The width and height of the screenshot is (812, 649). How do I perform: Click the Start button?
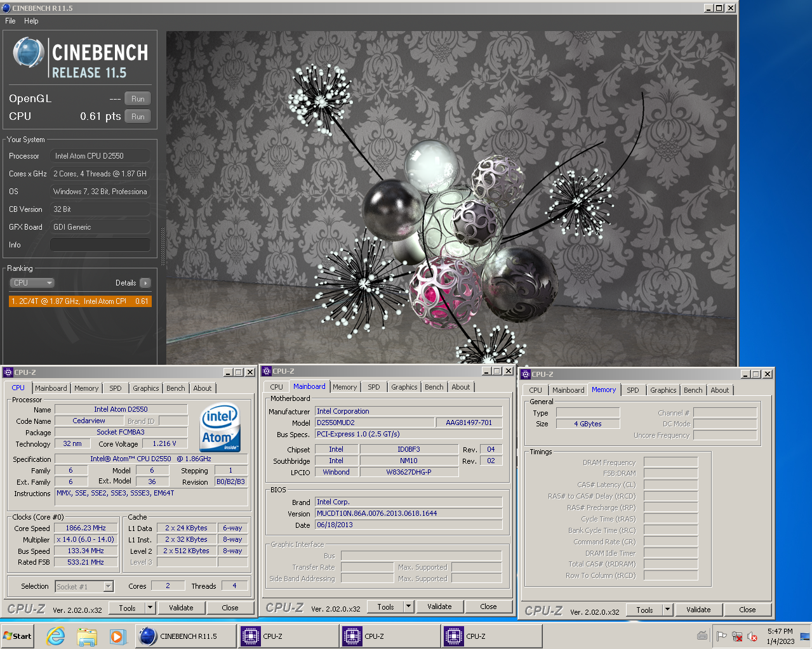18,636
